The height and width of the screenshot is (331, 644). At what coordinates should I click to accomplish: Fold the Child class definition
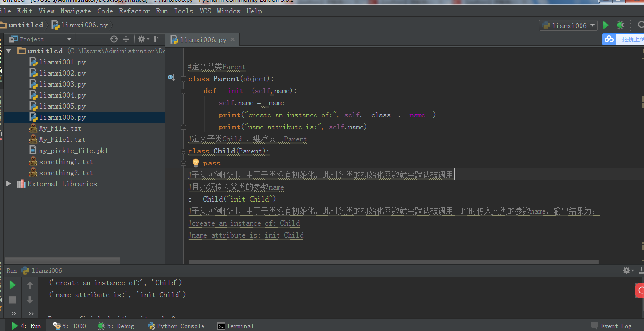(x=183, y=151)
